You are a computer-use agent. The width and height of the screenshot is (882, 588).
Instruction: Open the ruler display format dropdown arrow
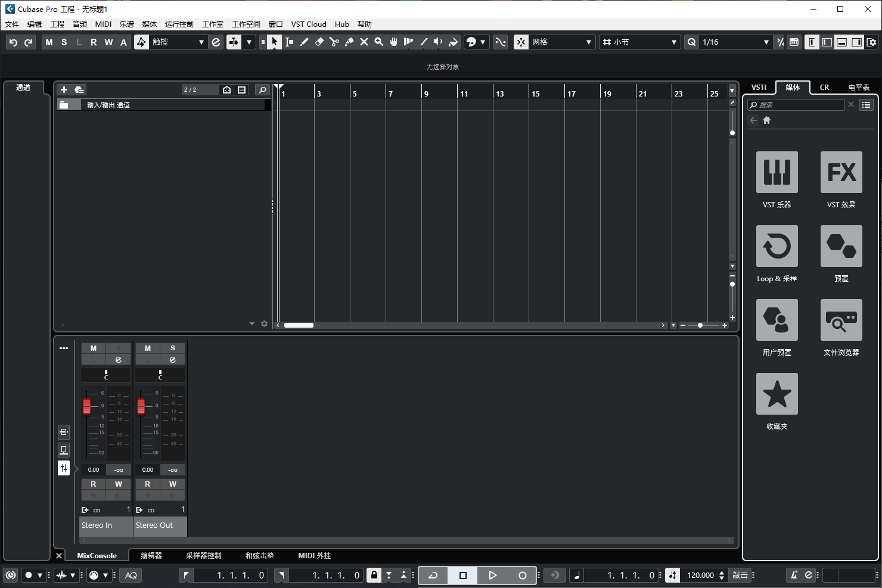pyautogui.click(x=732, y=91)
